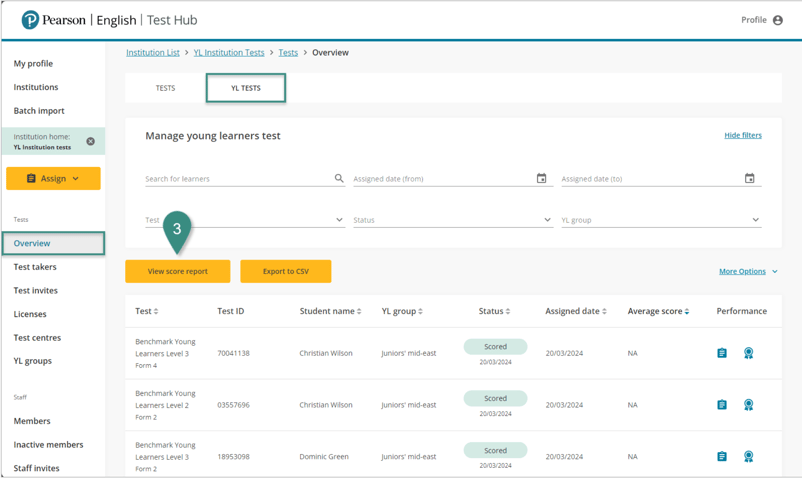The width and height of the screenshot is (802, 482).
Task: View certificate badge for test 18953098
Action: (x=748, y=457)
